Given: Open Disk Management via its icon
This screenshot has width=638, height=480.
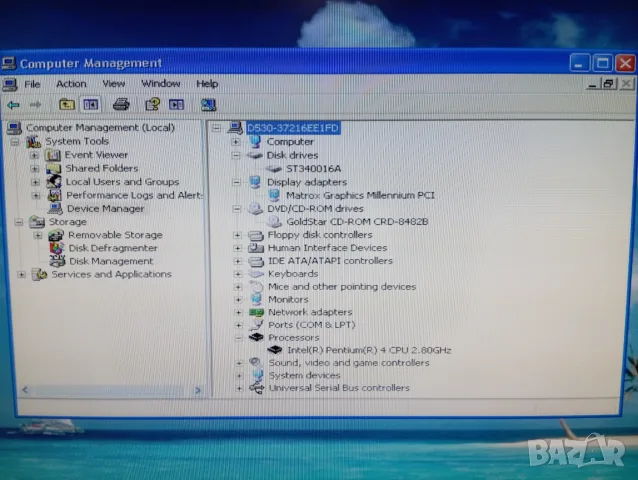Looking at the screenshot, I should 57,261.
